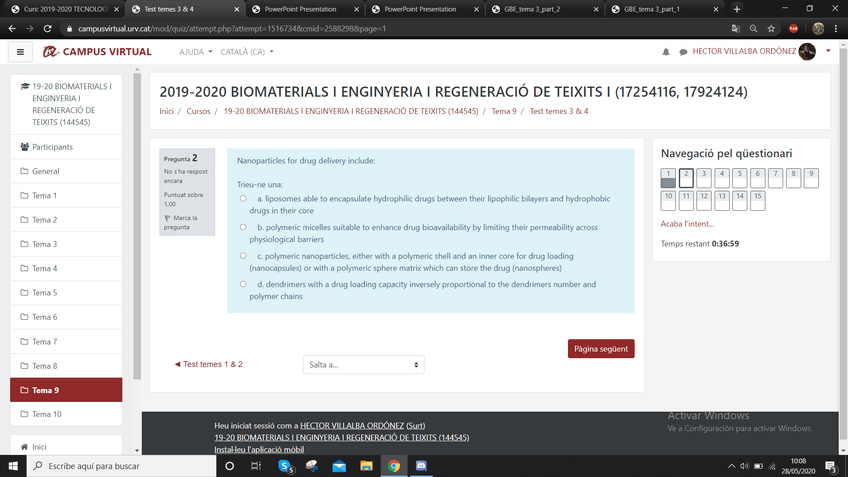
Task: Open Tema 10 in the sidebar
Action: (46, 414)
